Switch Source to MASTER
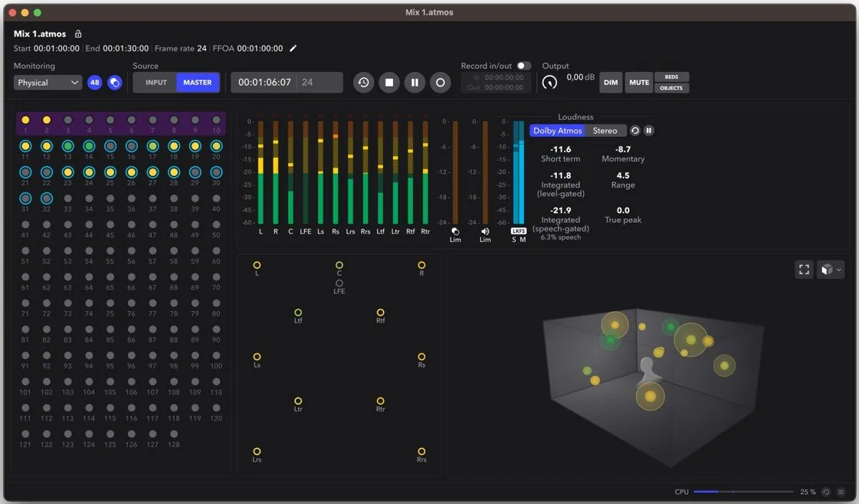 point(197,83)
